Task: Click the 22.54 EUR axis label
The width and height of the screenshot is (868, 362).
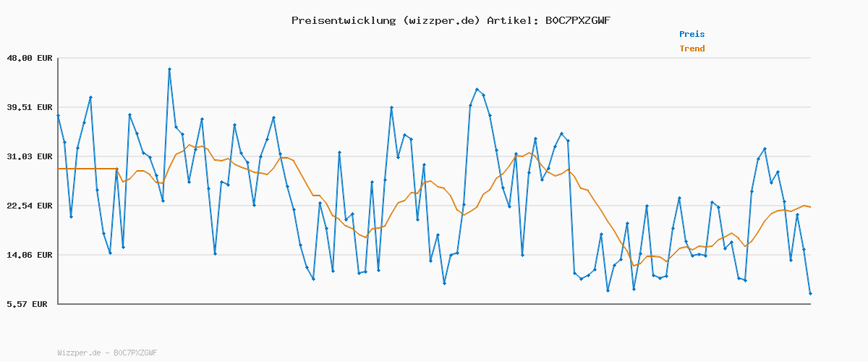Action: click(x=29, y=206)
